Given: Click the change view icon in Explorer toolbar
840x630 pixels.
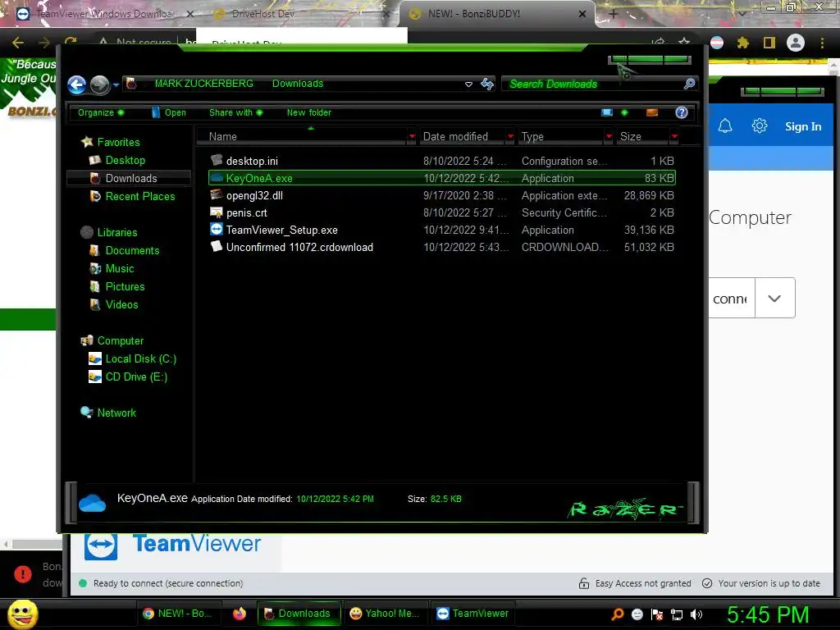Looking at the screenshot, I should [x=606, y=112].
